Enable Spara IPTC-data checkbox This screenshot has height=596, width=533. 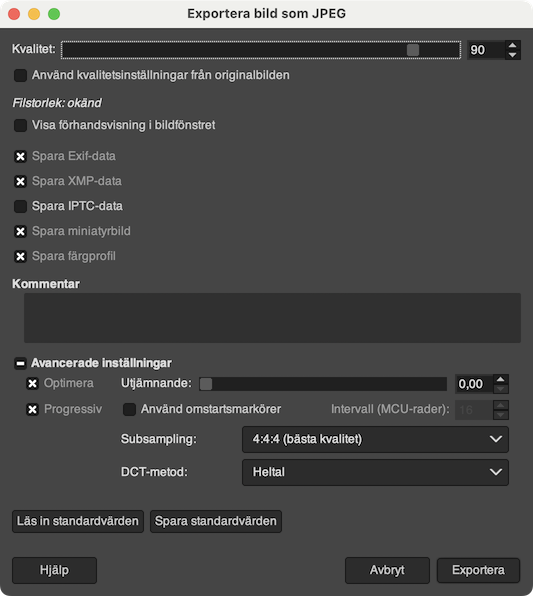pos(20,206)
